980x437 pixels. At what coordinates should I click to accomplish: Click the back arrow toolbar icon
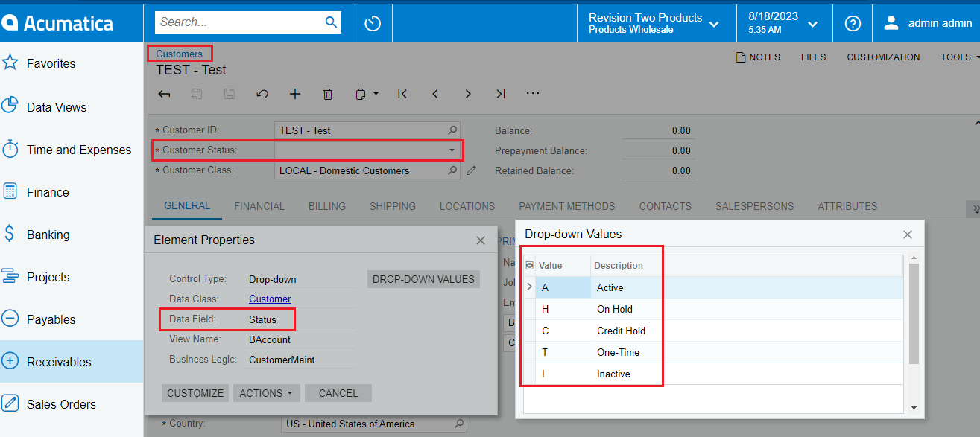click(165, 94)
